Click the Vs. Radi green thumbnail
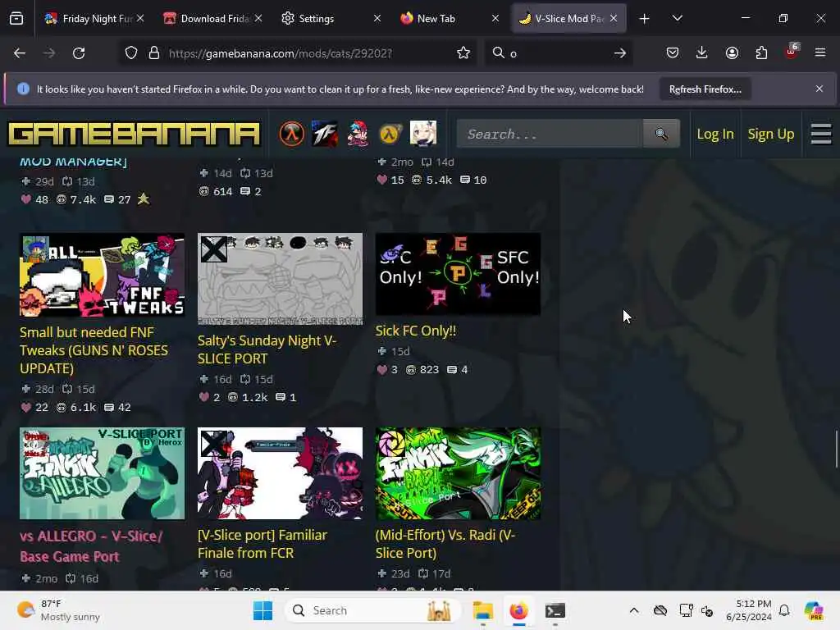The height and width of the screenshot is (630, 840). [x=458, y=473]
